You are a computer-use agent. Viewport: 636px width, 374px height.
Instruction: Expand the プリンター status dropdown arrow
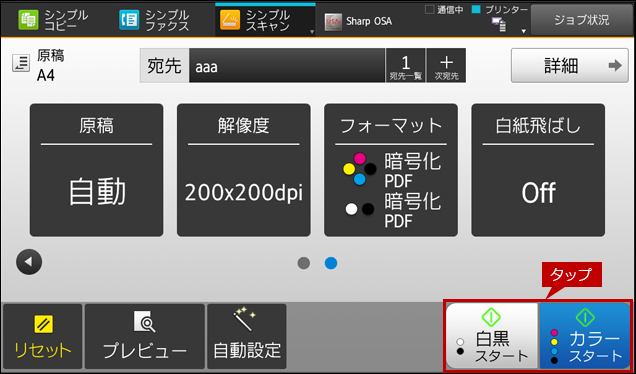click(523, 31)
